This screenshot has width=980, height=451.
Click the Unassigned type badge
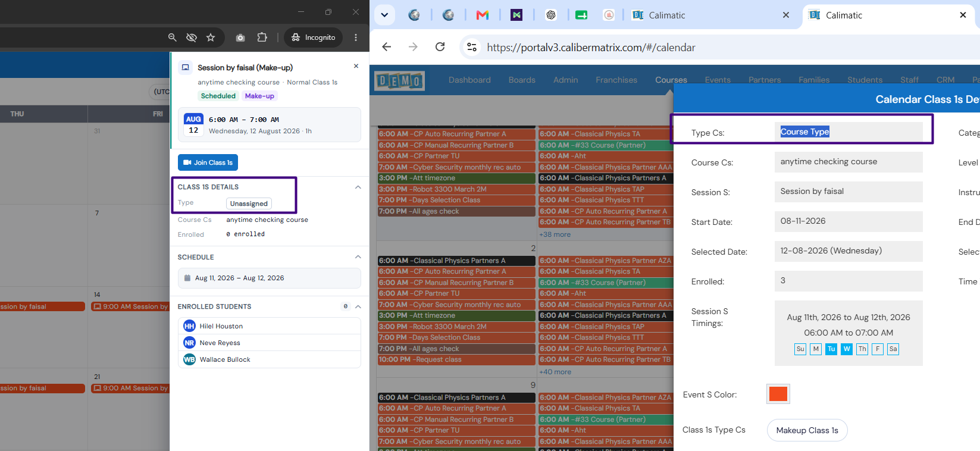click(x=249, y=203)
